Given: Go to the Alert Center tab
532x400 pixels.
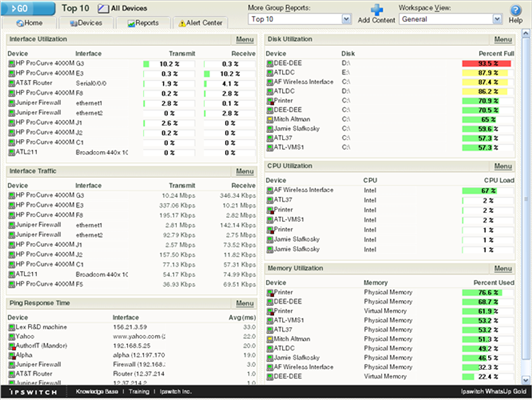Looking at the screenshot, I should tap(201, 23).
